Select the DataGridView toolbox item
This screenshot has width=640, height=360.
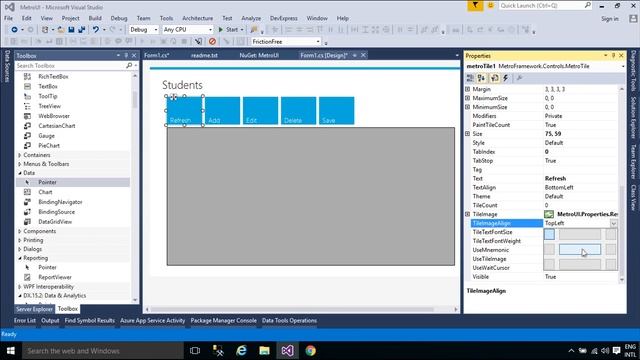(x=55, y=222)
